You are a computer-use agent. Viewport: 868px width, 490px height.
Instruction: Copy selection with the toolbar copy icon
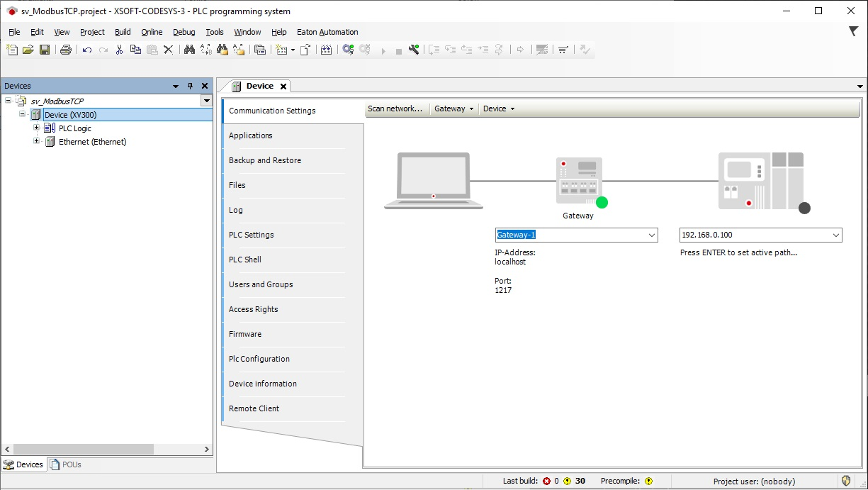(x=135, y=50)
